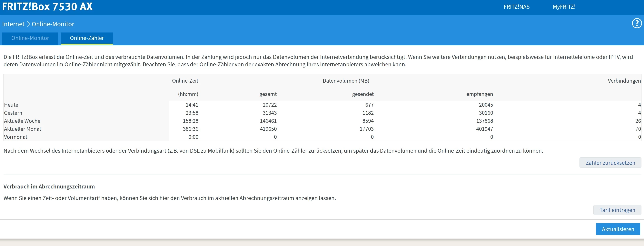Select the Aktuelle Woche row label
This screenshot has height=246, width=644.
(x=22, y=121)
